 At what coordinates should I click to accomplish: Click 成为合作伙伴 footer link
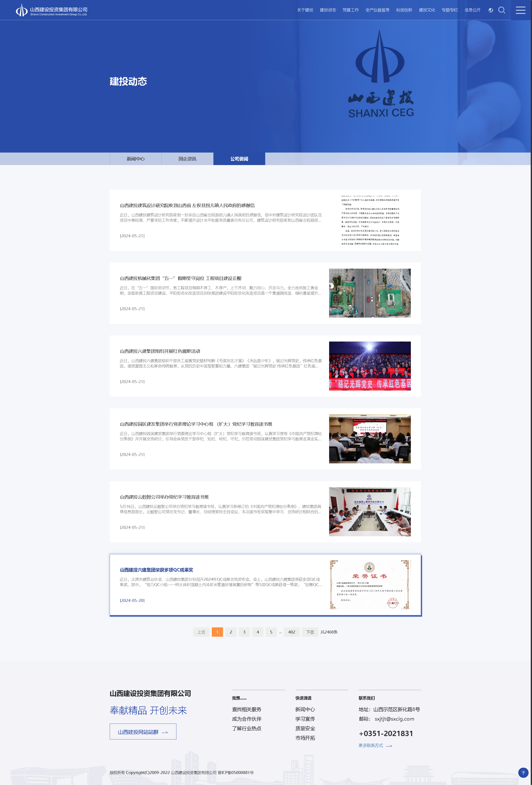(x=247, y=719)
